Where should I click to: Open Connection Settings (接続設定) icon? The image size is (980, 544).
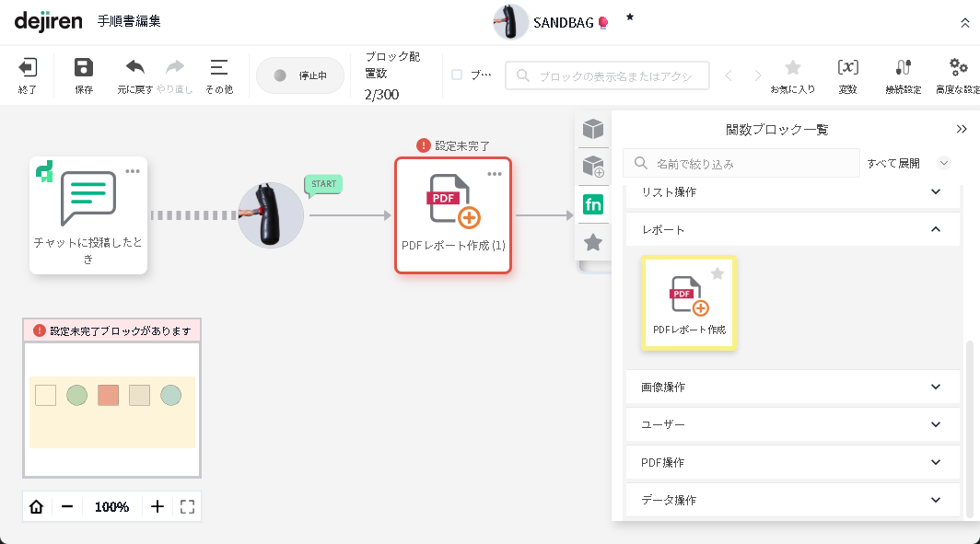click(x=903, y=68)
